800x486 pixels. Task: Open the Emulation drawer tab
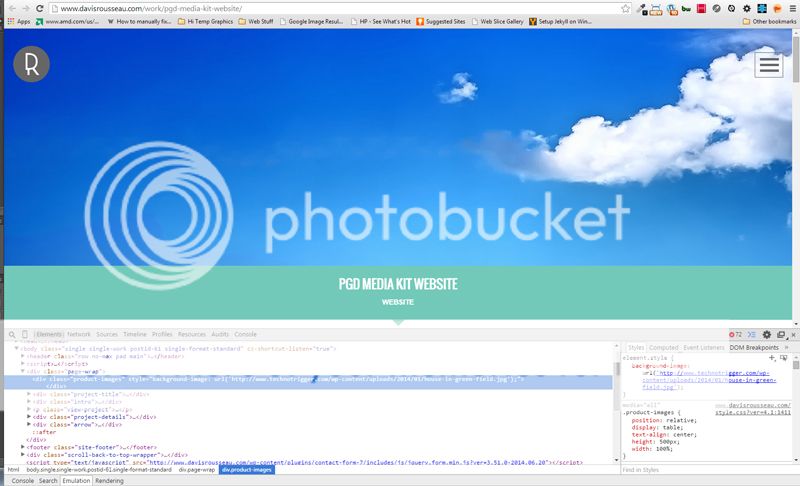click(x=76, y=480)
